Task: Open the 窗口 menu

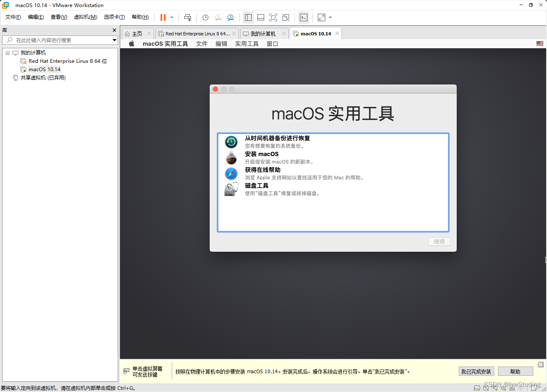Action: click(272, 44)
